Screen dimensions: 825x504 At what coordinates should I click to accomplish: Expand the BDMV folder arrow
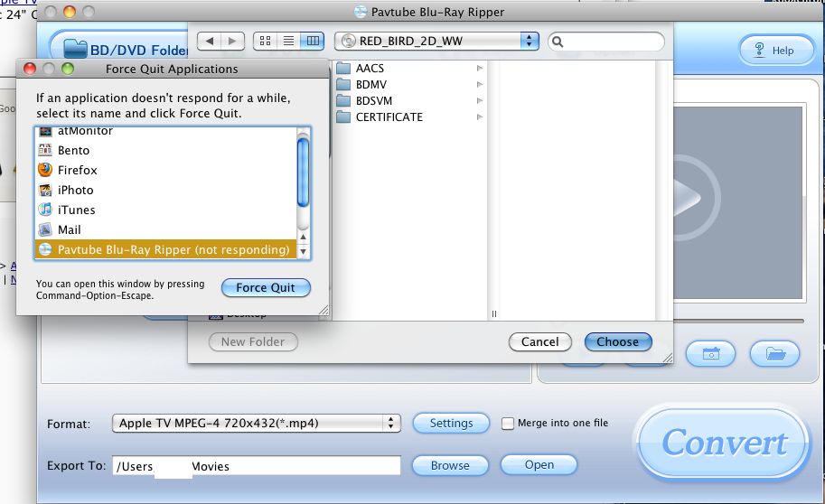(479, 85)
